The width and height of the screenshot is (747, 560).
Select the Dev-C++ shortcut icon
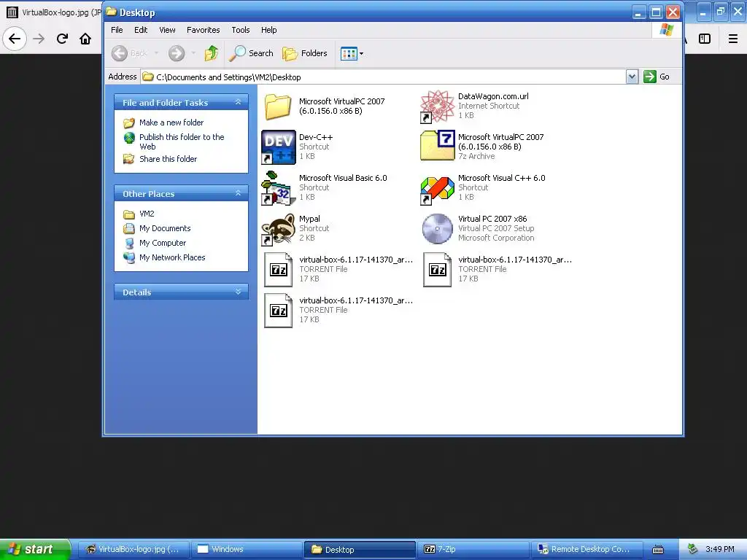[x=278, y=147]
